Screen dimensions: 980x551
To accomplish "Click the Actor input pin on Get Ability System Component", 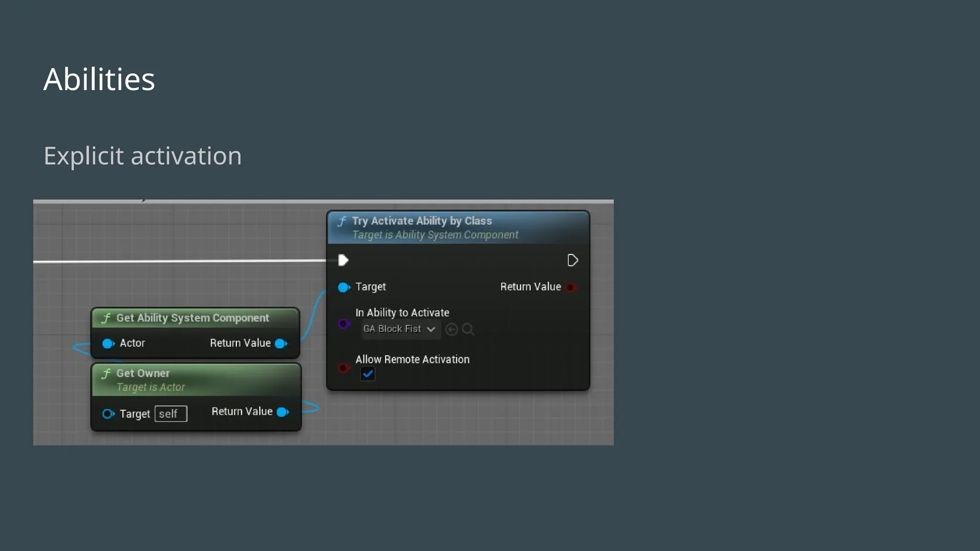I will (108, 343).
